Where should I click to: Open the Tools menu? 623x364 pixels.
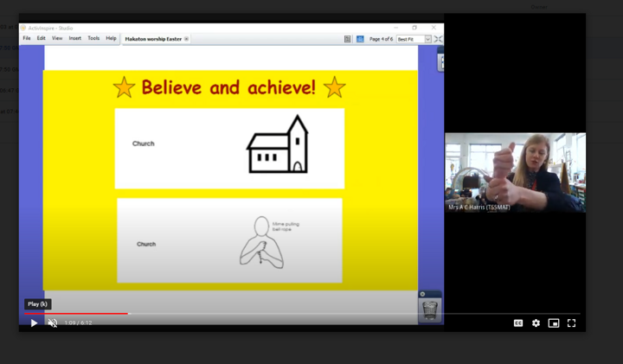(93, 39)
